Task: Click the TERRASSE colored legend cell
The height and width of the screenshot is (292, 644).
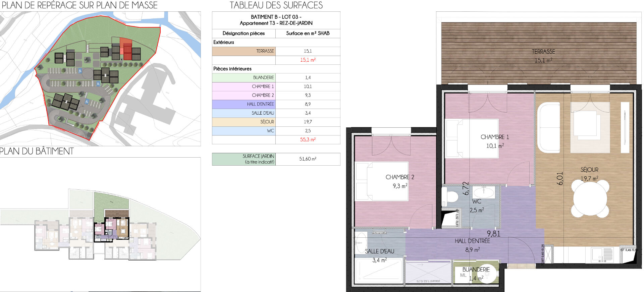Action: pyautogui.click(x=244, y=51)
